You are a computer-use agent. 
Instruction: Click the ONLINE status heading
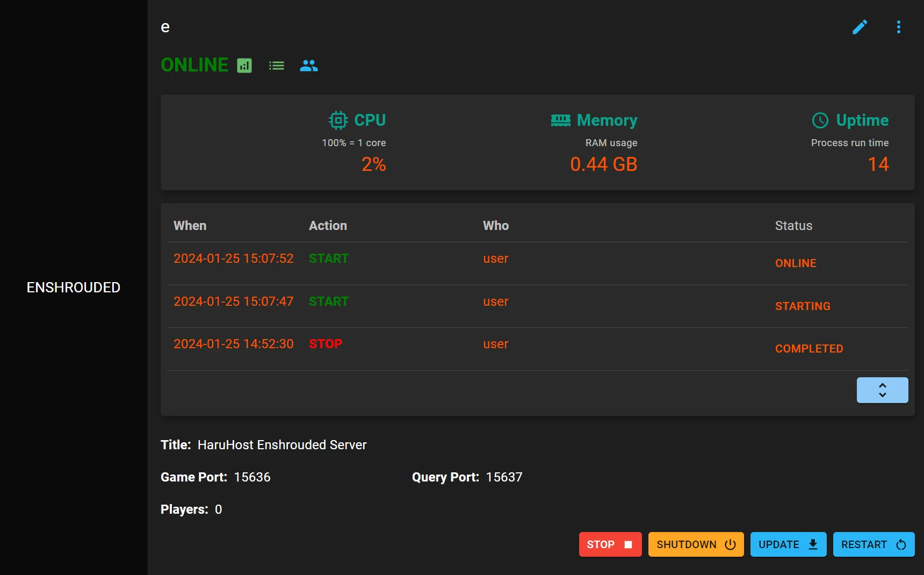(194, 65)
